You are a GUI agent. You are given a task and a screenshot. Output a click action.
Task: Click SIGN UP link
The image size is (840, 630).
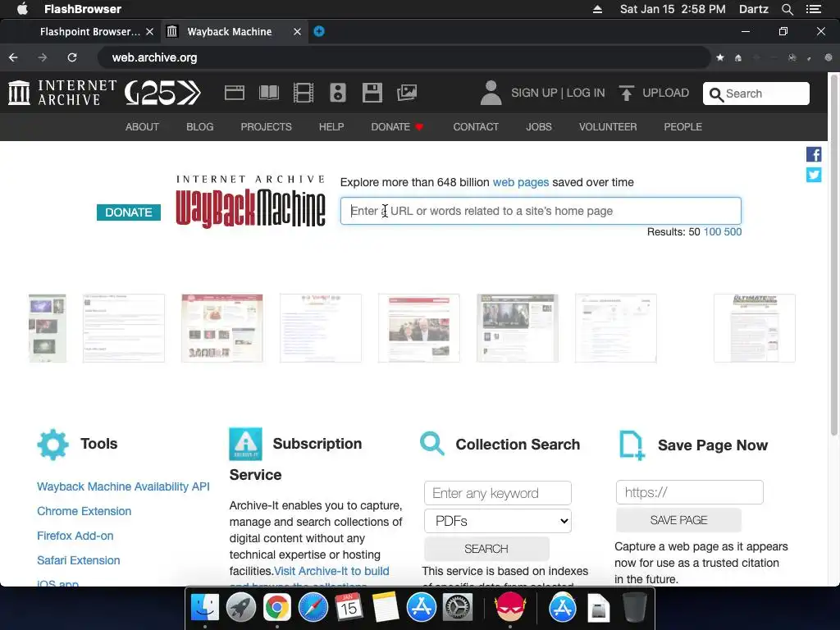point(534,93)
